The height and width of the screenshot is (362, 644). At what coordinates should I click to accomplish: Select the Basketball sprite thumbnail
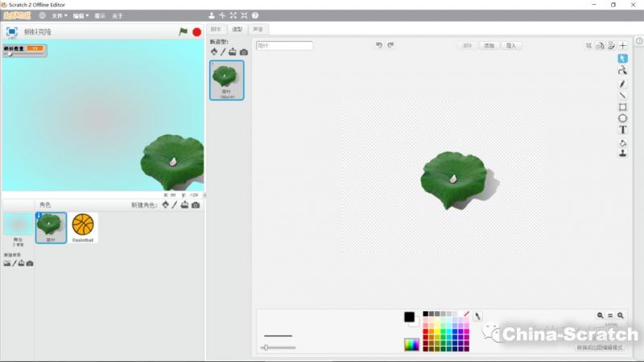[x=82, y=227]
